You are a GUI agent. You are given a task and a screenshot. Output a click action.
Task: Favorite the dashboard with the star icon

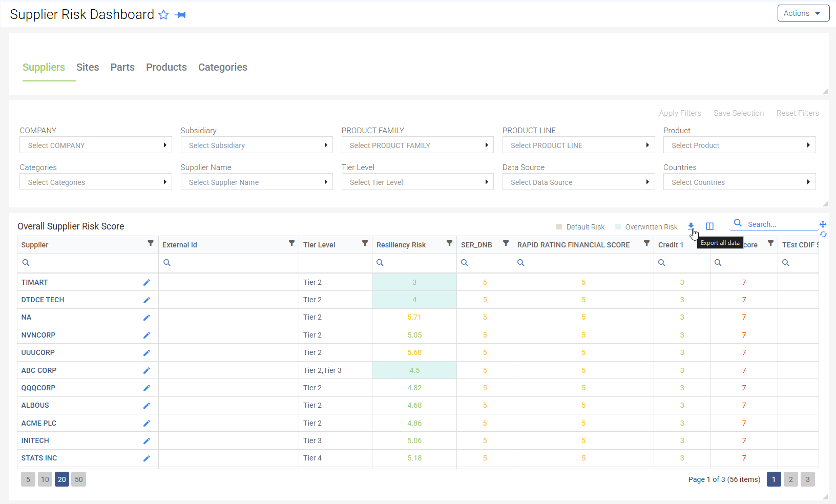[x=163, y=15]
